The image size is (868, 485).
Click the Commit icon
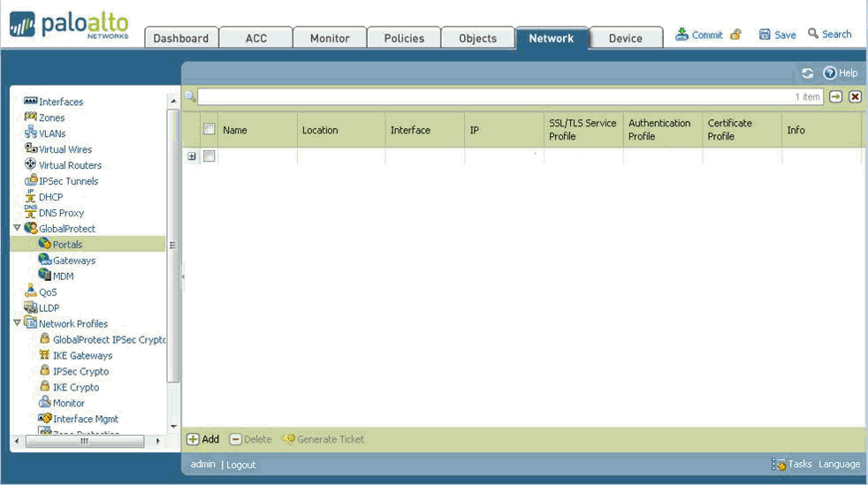click(681, 34)
